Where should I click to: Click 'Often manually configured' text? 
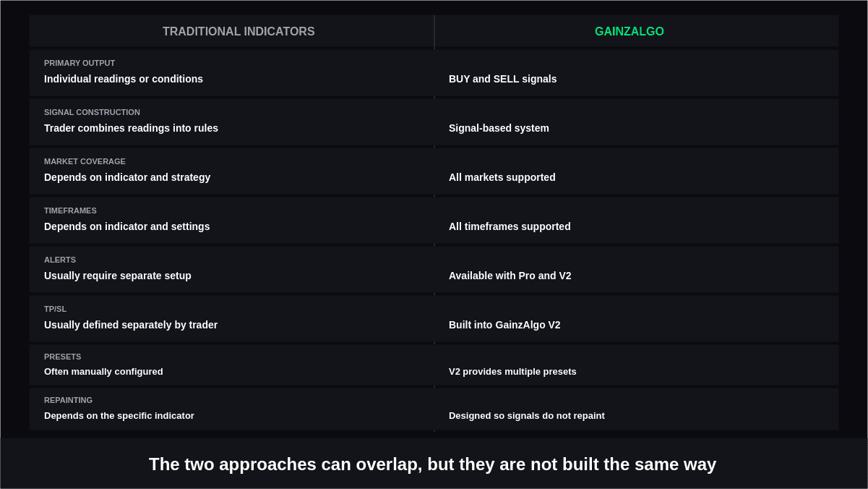pyautogui.click(x=103, y=372)
